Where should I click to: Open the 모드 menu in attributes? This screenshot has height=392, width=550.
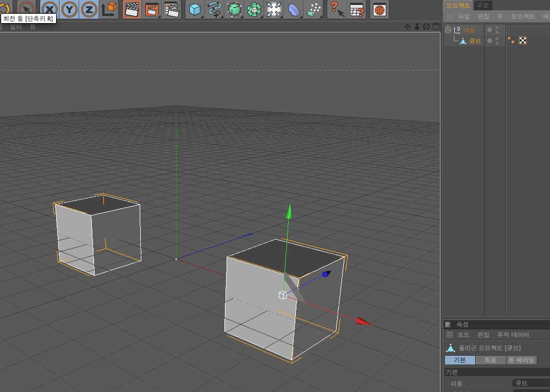coord(463,335)
